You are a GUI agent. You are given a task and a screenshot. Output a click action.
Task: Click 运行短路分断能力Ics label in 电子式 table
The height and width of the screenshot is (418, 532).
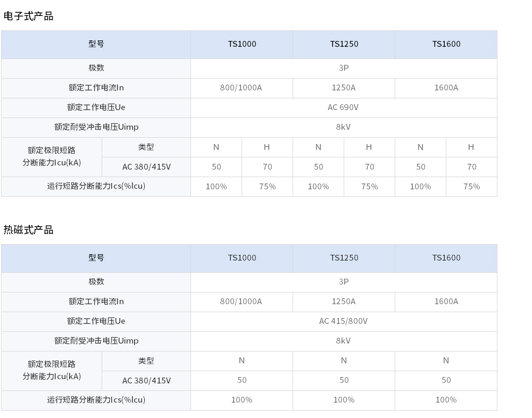point(96,186)
